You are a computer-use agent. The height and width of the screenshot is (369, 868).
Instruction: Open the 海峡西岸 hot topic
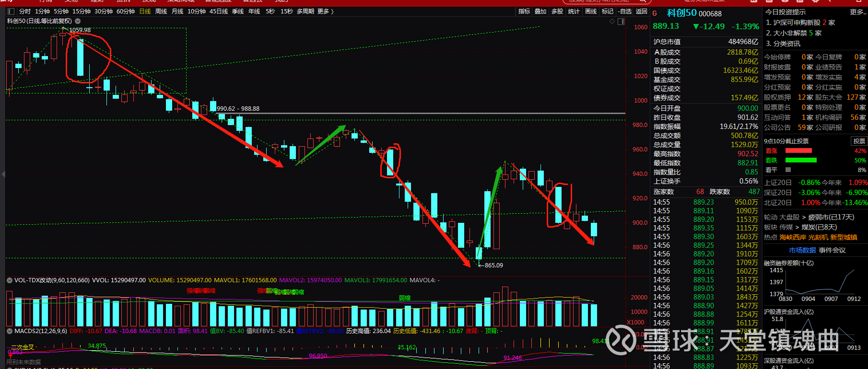point(793,237)
